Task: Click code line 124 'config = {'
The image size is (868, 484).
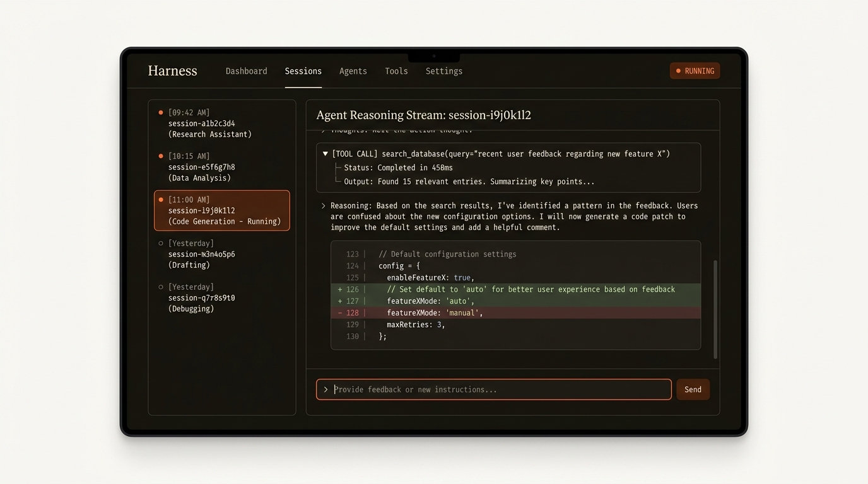Action: tap(399, 266)
